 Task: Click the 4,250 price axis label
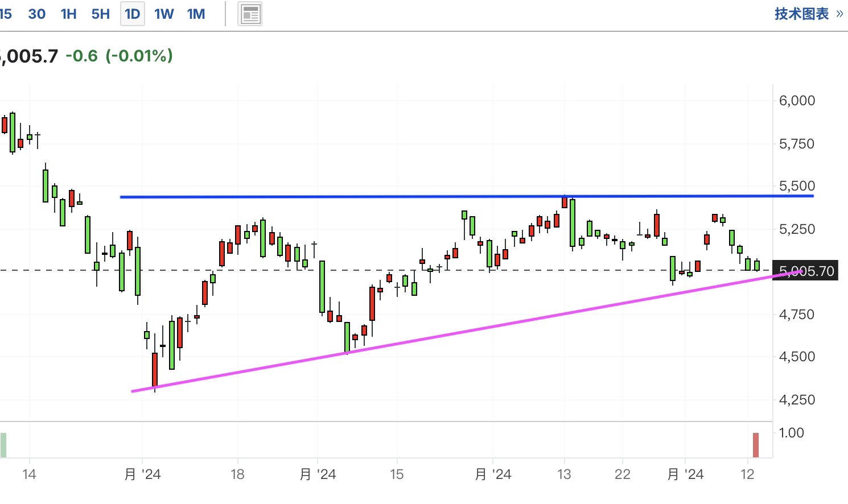(x=797, y=400)
